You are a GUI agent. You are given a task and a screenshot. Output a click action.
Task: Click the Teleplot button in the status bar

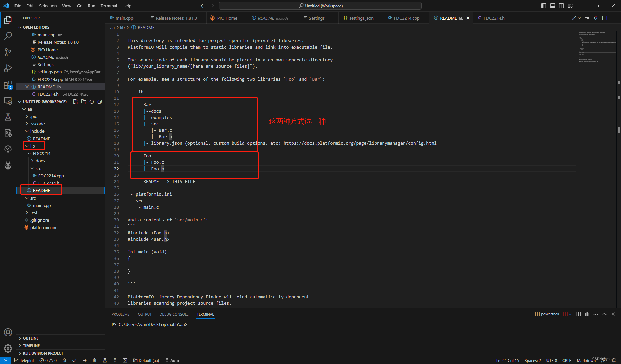(24, 360)
